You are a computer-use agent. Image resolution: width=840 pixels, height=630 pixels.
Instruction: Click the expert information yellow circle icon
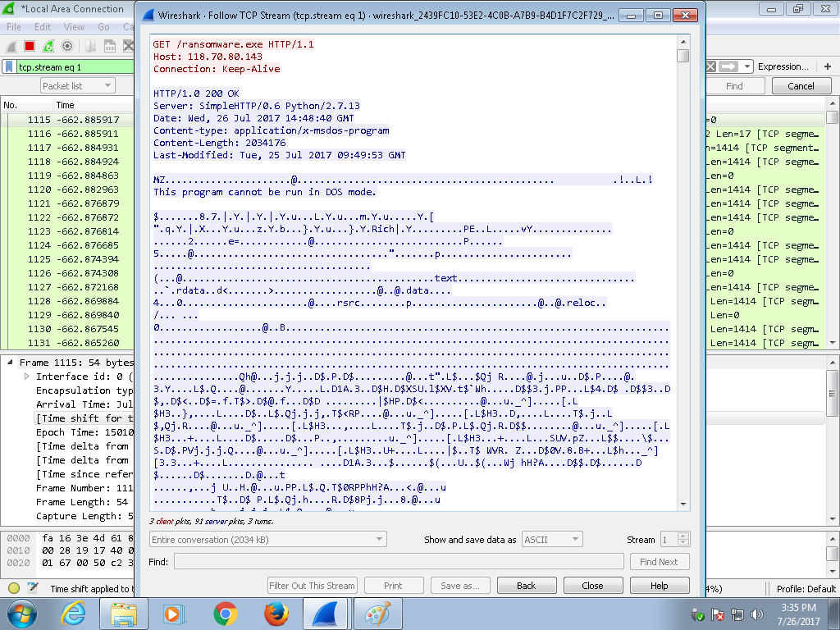[x=14, y=588]
